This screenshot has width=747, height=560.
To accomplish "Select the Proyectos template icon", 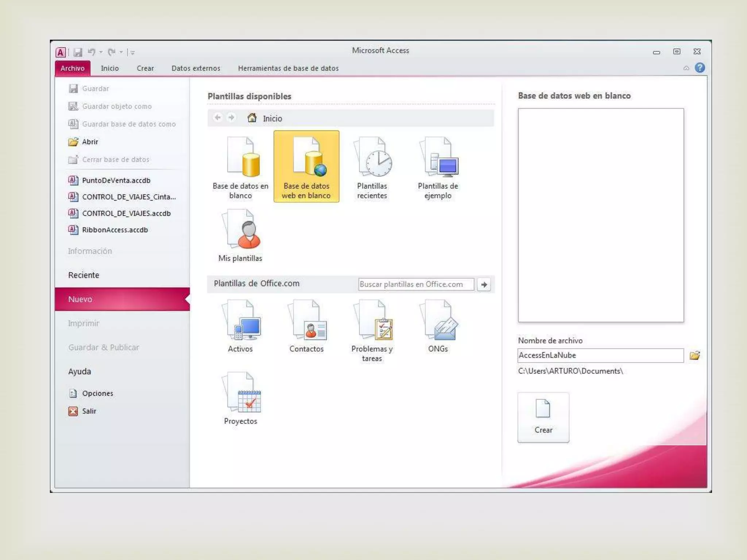I will 240,398.
